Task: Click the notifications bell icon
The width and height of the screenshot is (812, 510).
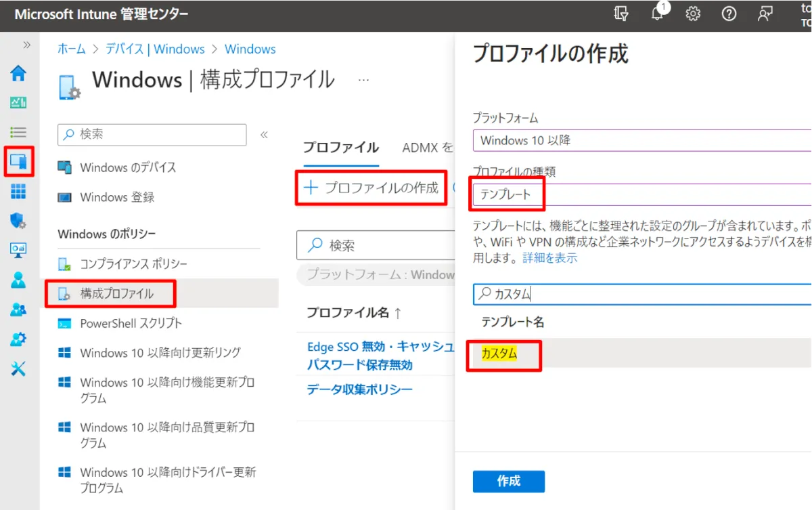Action: (657, 14)
